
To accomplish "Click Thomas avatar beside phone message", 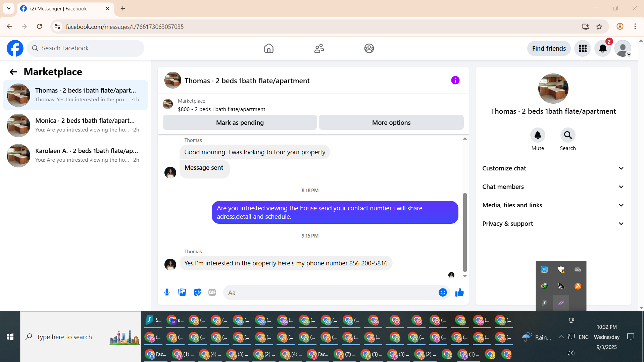I will (x=170, y=264).
